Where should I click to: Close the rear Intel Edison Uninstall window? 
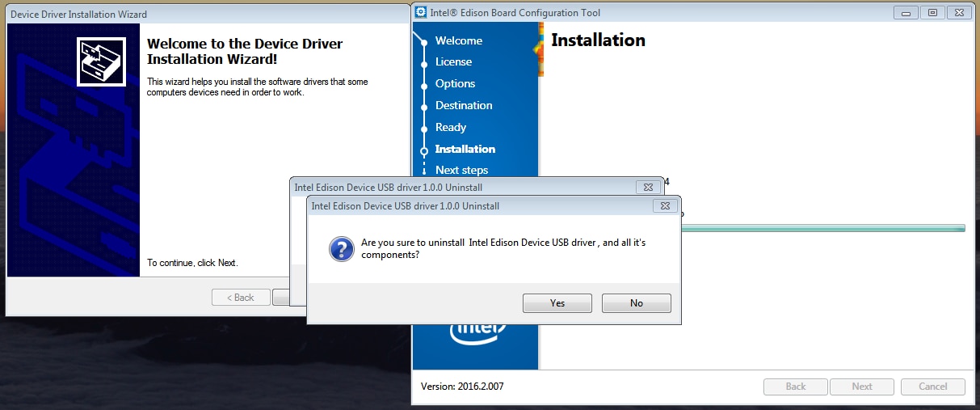click(647, 187)
